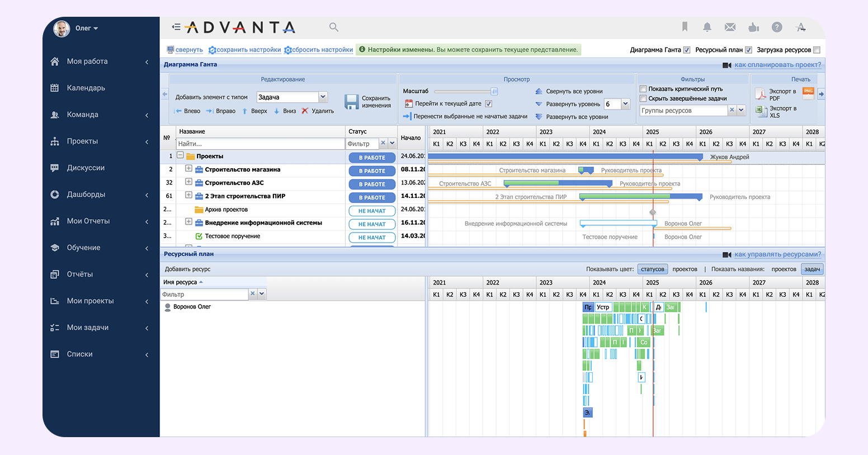
Task: Expand Строительство АЗС project row
Action: [188, 182]
